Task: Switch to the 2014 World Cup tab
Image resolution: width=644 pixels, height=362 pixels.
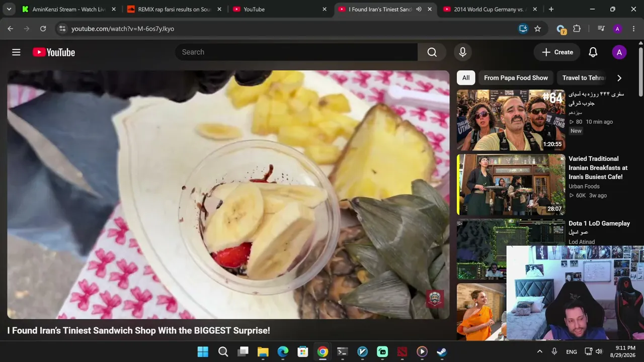Action: (x=488, y=9)
